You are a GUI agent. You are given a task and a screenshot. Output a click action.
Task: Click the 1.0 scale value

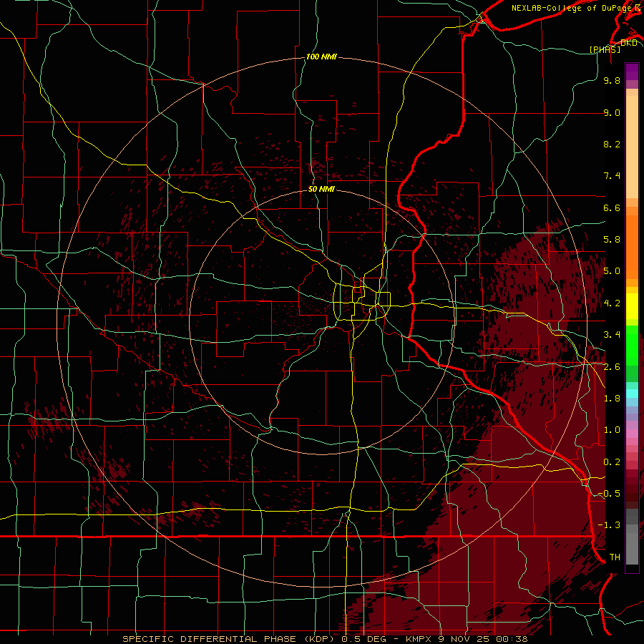pyautogui.click(x=612, y=430)
